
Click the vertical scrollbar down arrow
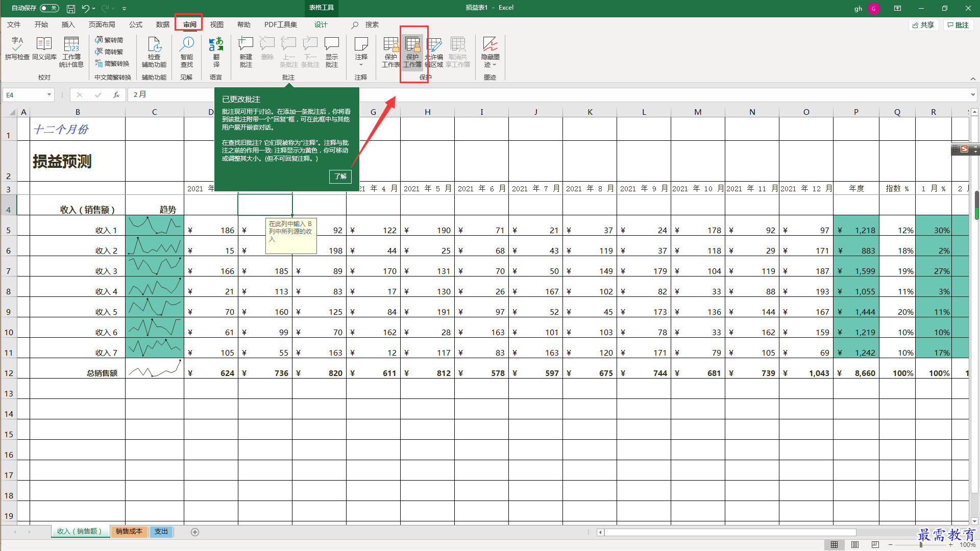[974, 521]
